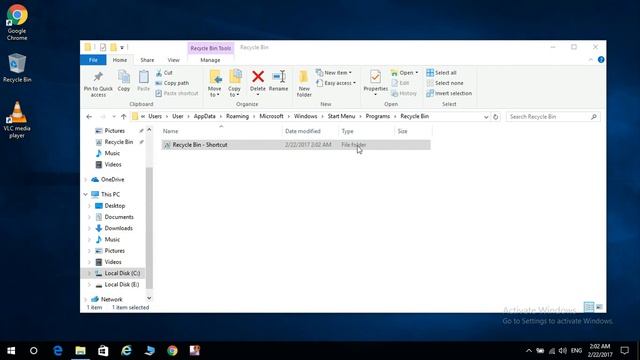Open Downloads under This PC

[x=118, y=228]
